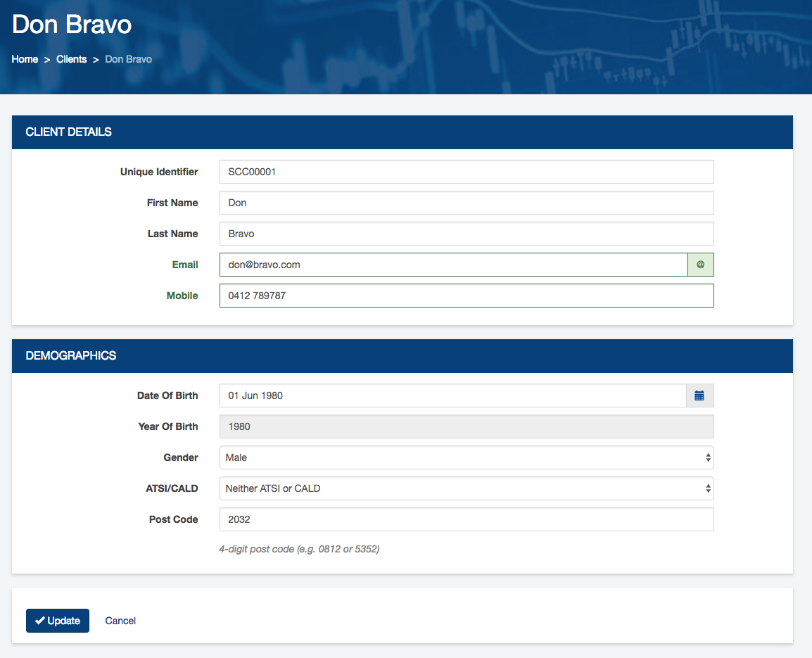Edit the Post Code field

(x=467, y=519)
